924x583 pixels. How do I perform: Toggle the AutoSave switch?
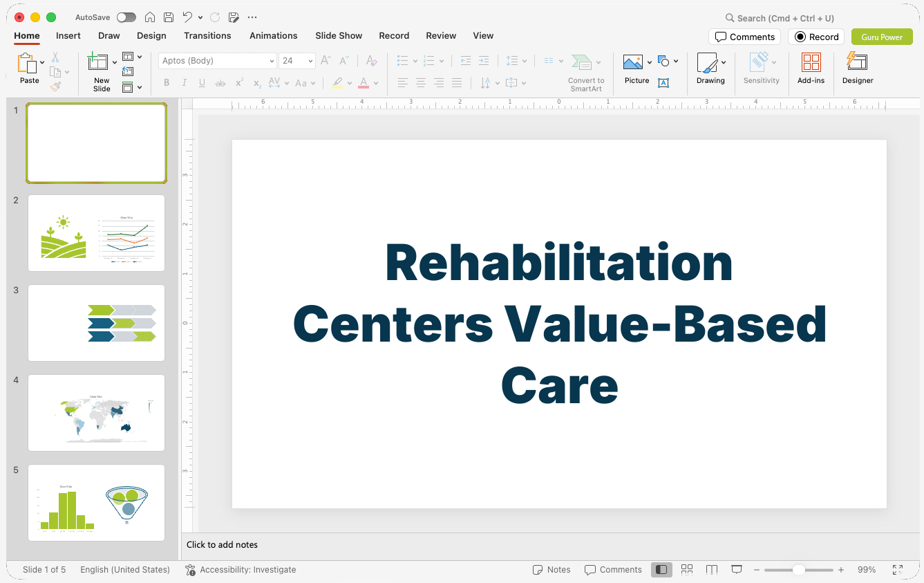tap(126, 17)
